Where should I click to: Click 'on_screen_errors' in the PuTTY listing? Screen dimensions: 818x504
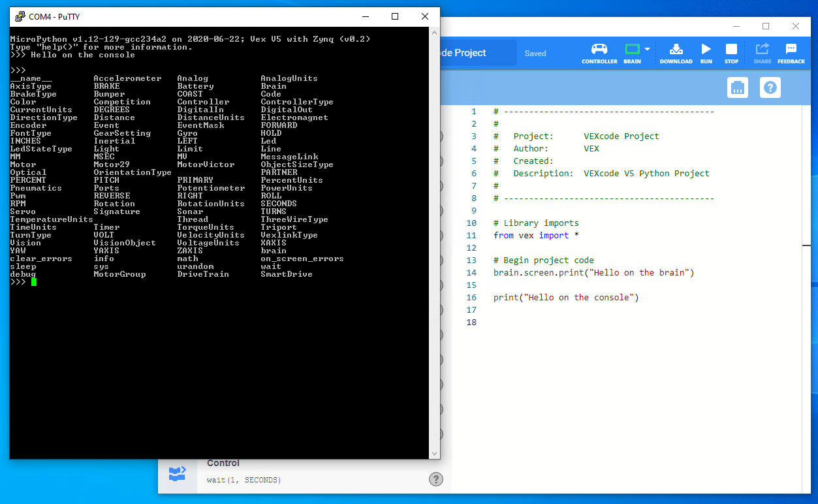pos(302,259)
